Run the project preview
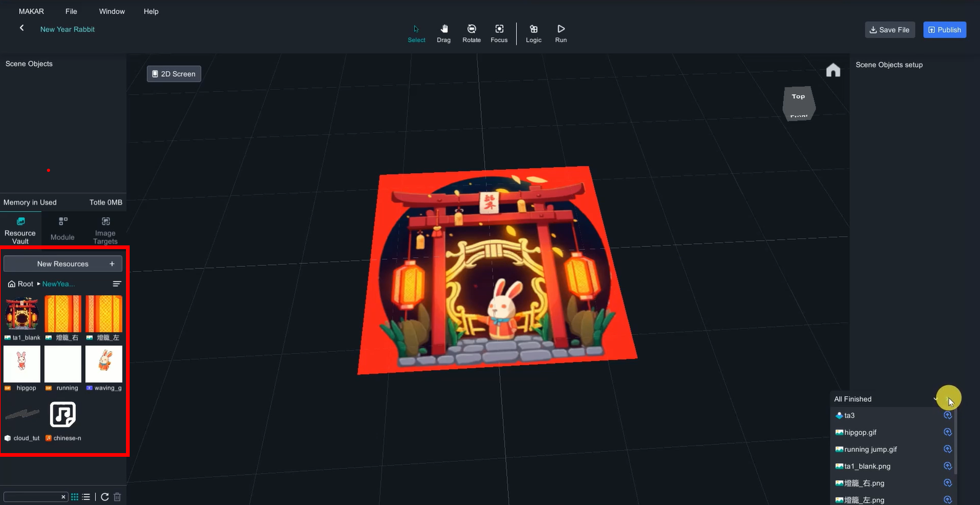 [x=561, y=33]
